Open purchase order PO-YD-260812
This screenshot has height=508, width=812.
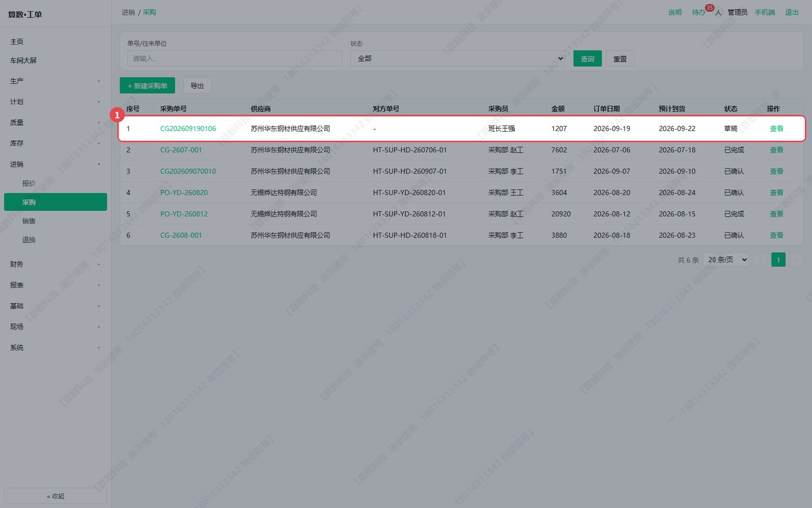pyautogui.click(x=184, y=214)
